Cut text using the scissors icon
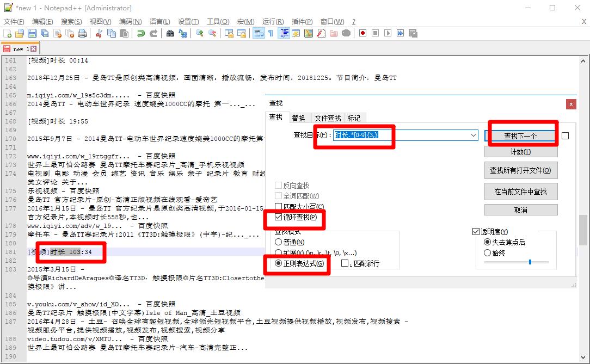The image size is (590, 364). pyautogui.click(x=99, y=33)
